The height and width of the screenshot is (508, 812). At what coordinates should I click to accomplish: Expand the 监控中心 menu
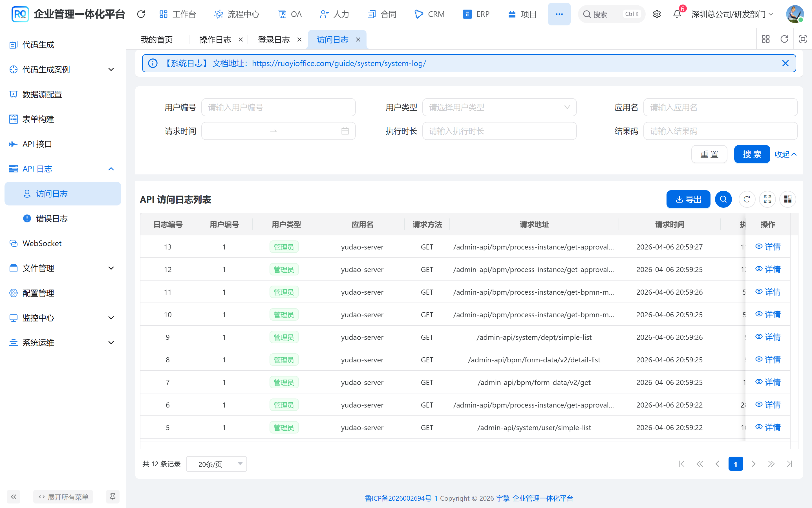coord(63,318)
